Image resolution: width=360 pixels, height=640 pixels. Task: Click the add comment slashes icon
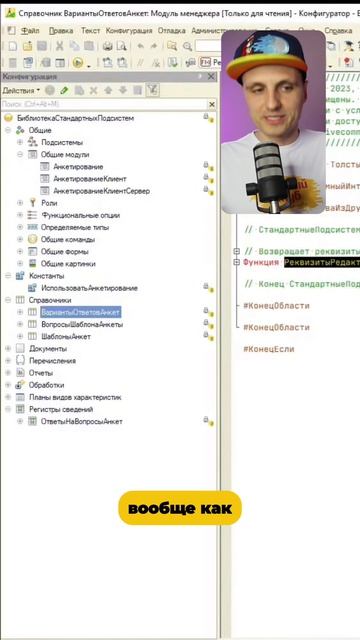pos(140,62)
